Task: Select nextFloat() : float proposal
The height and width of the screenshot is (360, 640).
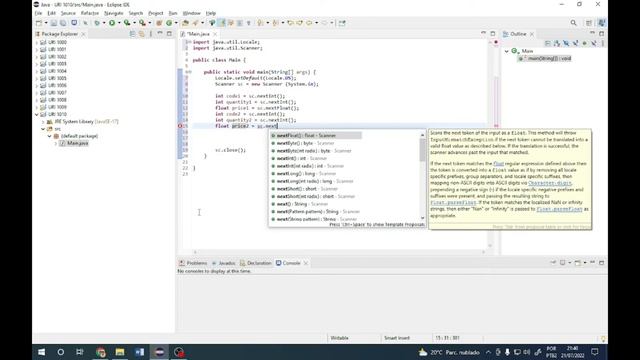Action: pos(316,136)
